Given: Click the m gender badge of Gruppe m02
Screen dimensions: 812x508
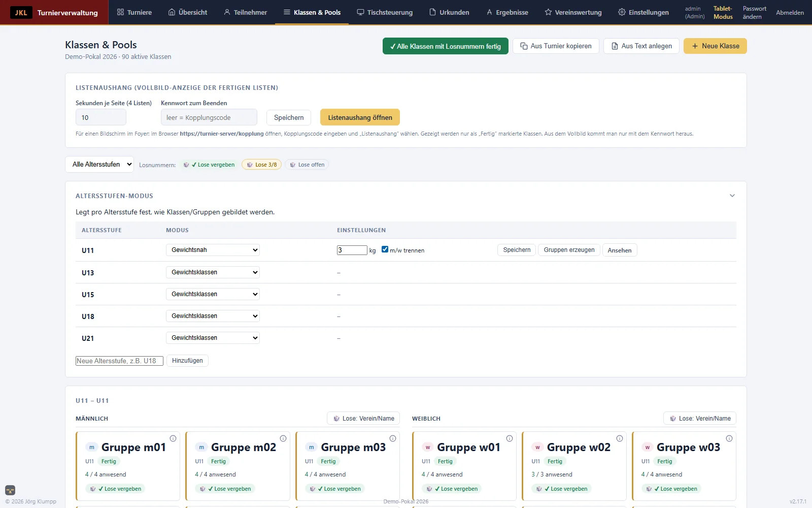Looking at the screenshot, I should click(x=201, y=448).
